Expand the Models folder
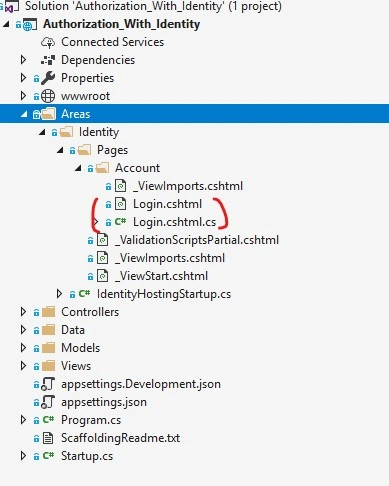 [23, 348]
